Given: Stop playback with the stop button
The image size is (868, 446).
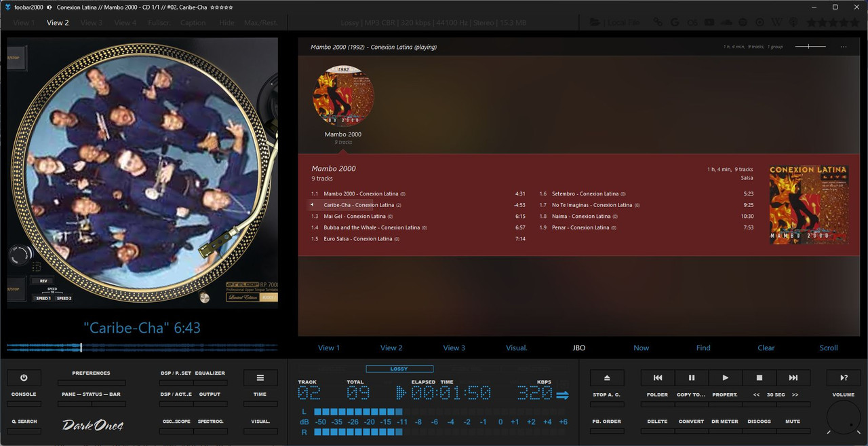Looking at the screenshot, I should click(x=759, y=377).
